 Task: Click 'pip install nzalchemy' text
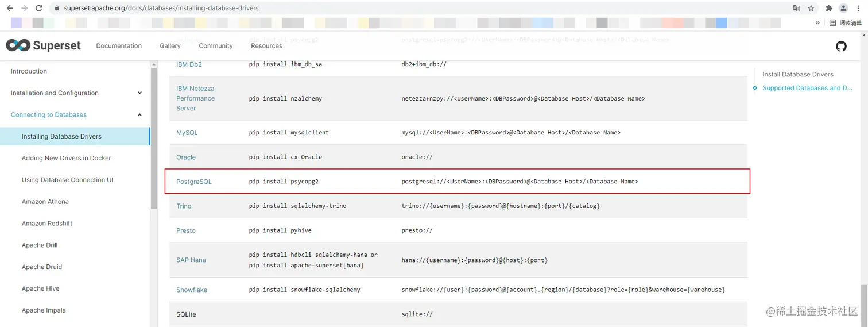coord(285,98)
